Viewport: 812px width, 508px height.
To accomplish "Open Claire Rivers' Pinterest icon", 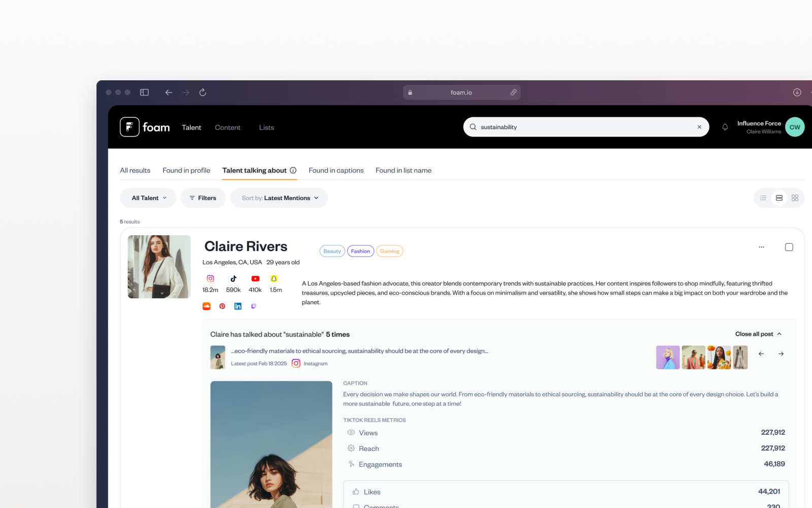I will click(222, 306).
